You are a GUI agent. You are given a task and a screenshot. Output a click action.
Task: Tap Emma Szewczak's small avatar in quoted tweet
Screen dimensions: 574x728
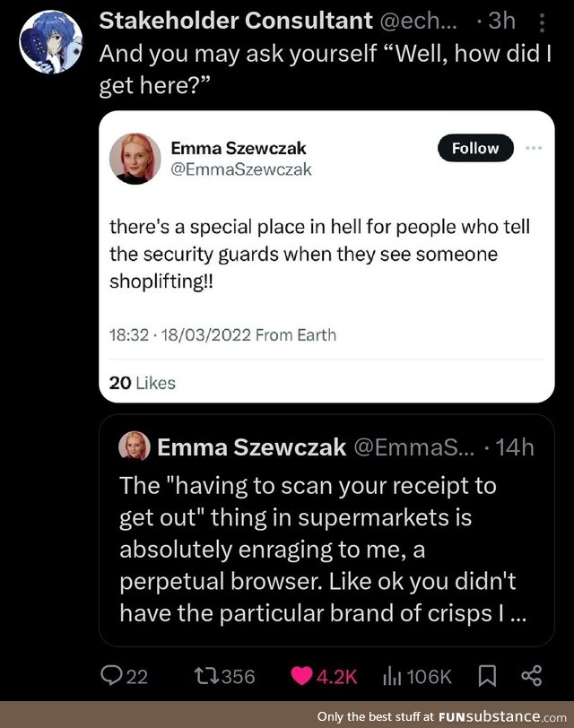[x=135, y=446]
